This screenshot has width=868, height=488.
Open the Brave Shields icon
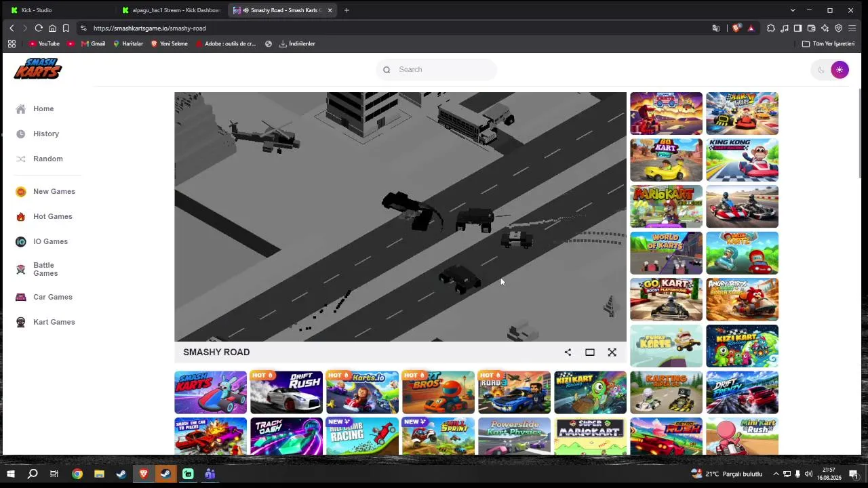click(x=736, y=28)
